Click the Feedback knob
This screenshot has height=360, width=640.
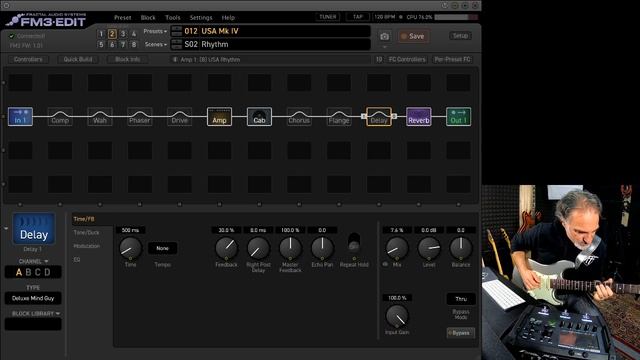(227, 248)
